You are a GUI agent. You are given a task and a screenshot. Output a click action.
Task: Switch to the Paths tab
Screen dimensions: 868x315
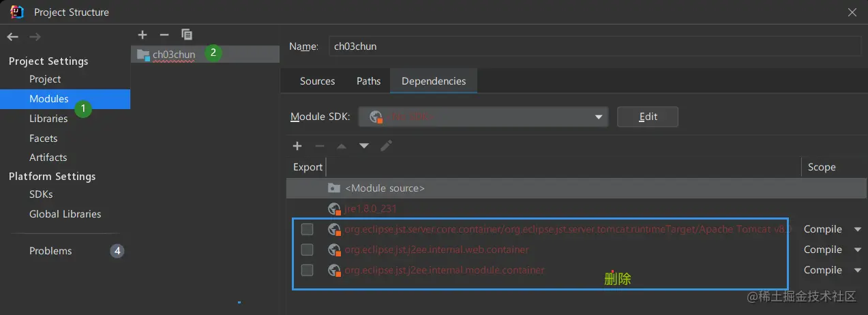(368, 80)
